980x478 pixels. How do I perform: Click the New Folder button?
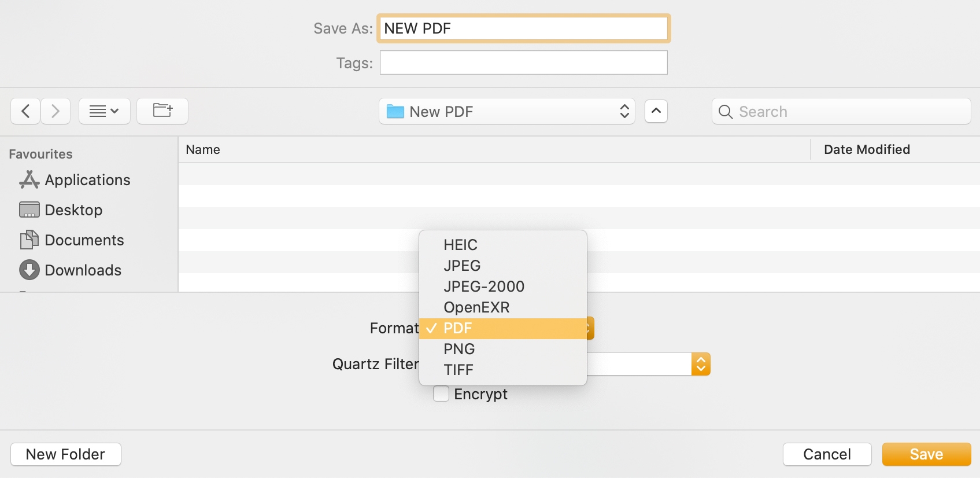point(65,454)
